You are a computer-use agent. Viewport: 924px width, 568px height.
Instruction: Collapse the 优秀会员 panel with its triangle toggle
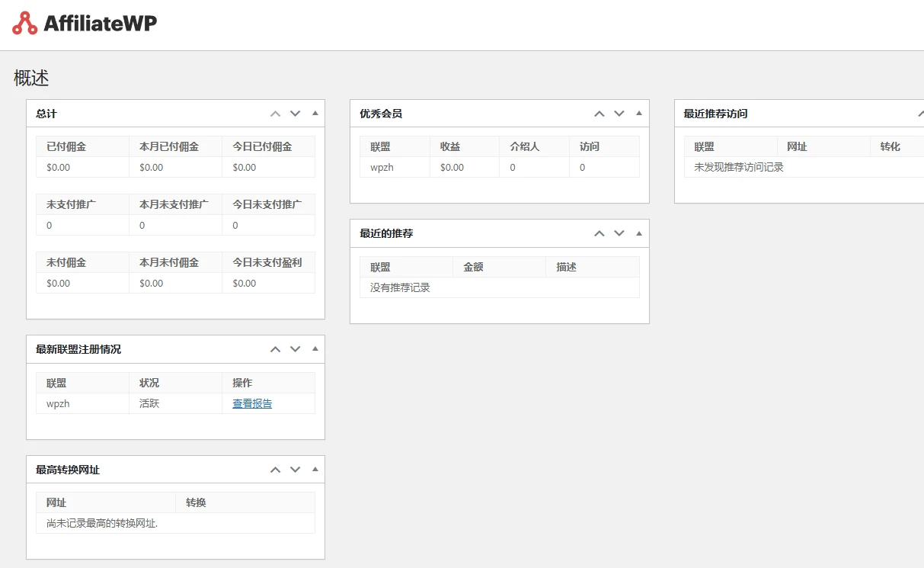pos(638,113)
